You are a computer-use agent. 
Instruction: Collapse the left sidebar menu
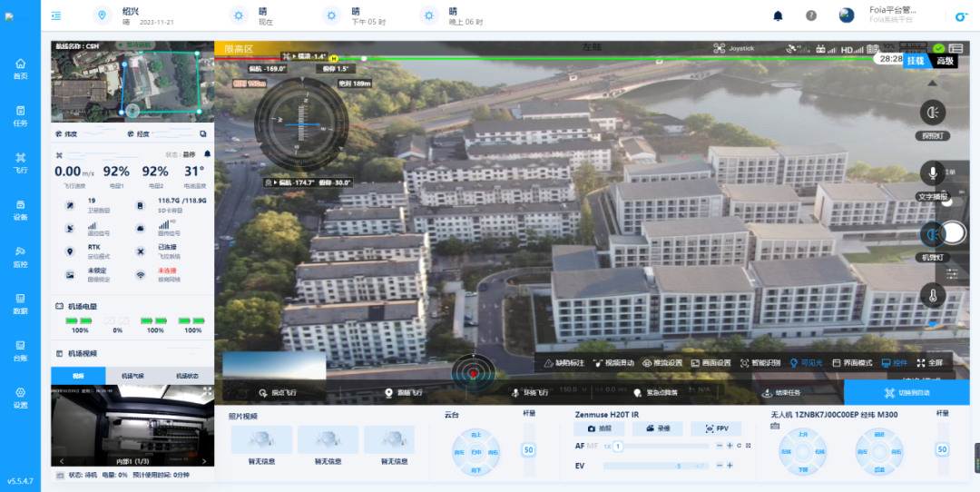(x=56, y=15)
